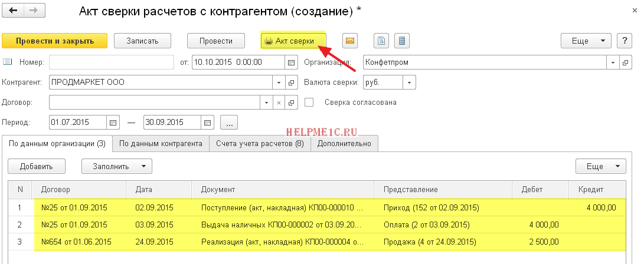Image resolution: width=644 pixels, height=264 pixels.
Task: Clear the Договор field with X
Action: [x=279, y=103]
